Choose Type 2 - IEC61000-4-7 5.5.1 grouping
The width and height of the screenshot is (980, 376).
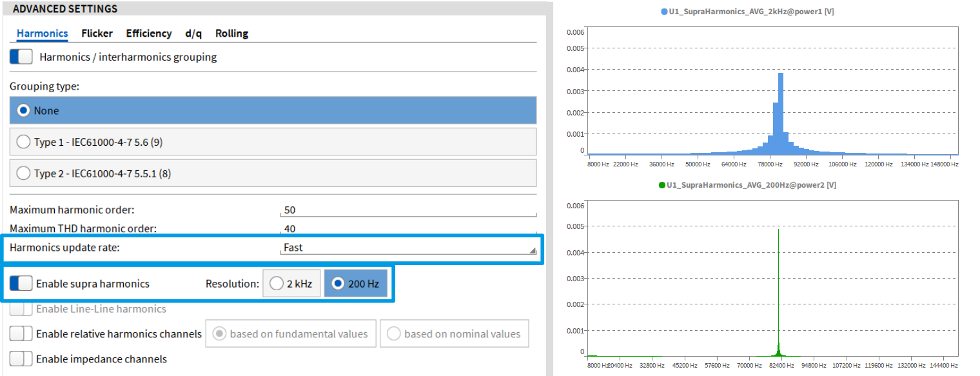tap(24, 173)
